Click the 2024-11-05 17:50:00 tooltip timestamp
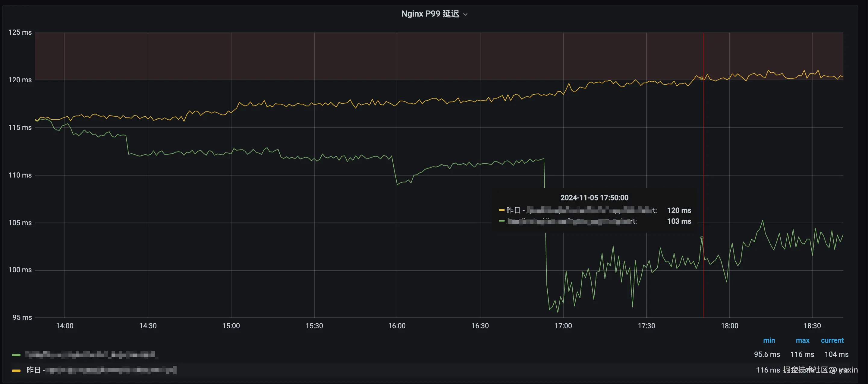Viewport: 868px width, 384px height. point(594,198)
